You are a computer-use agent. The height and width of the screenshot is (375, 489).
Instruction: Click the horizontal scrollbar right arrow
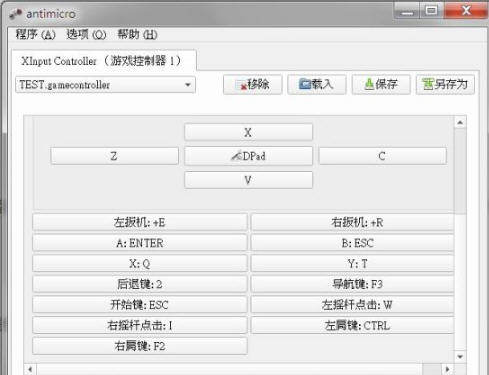447,369
